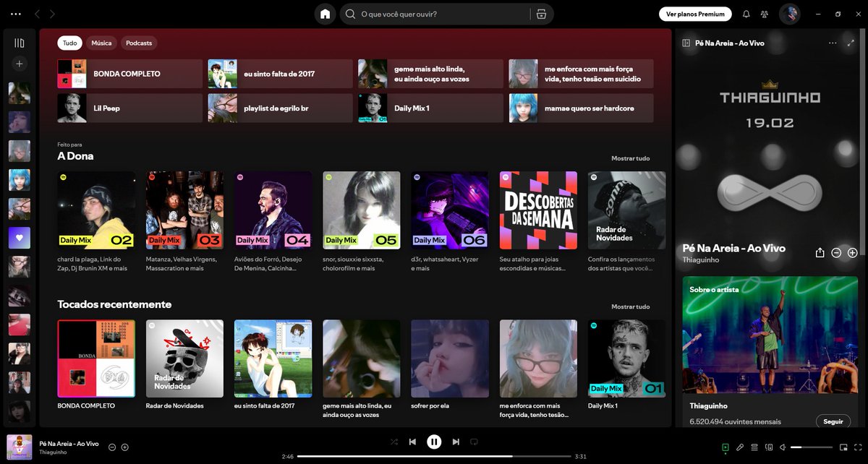The width and height of the screenshot is (868, 464).
Task: Select the Podcasts filter chip
Action: [139, 43]
